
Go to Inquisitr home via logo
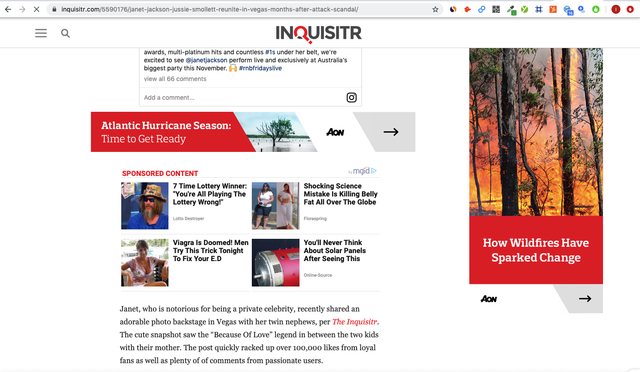(318, 33)
